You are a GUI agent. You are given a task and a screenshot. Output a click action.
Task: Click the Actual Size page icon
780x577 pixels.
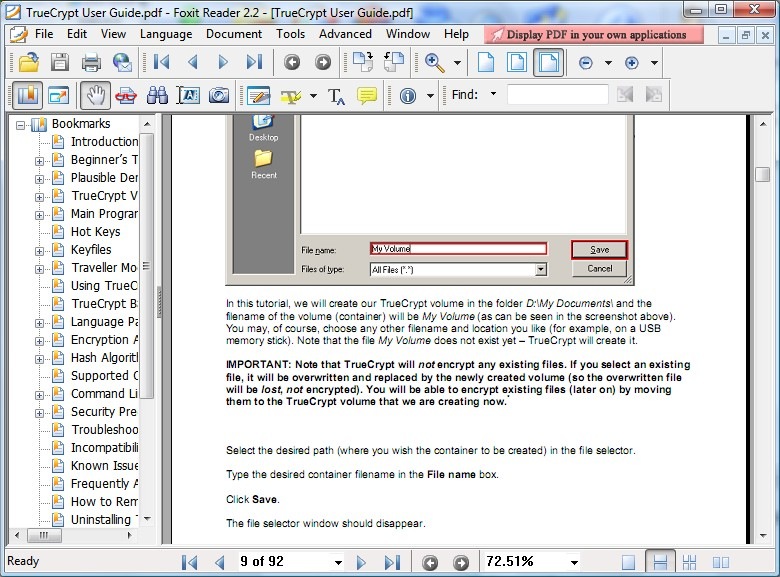(x=486, y=62)
